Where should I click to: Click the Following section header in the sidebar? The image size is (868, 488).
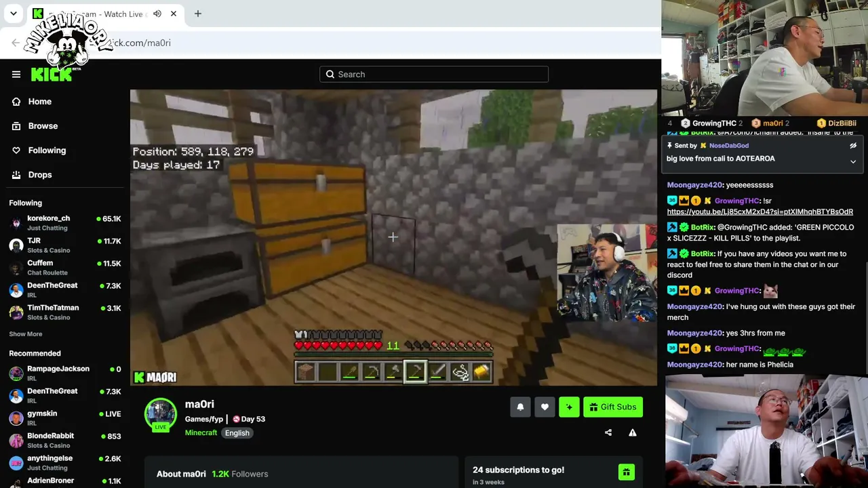[x=25, y=203]
